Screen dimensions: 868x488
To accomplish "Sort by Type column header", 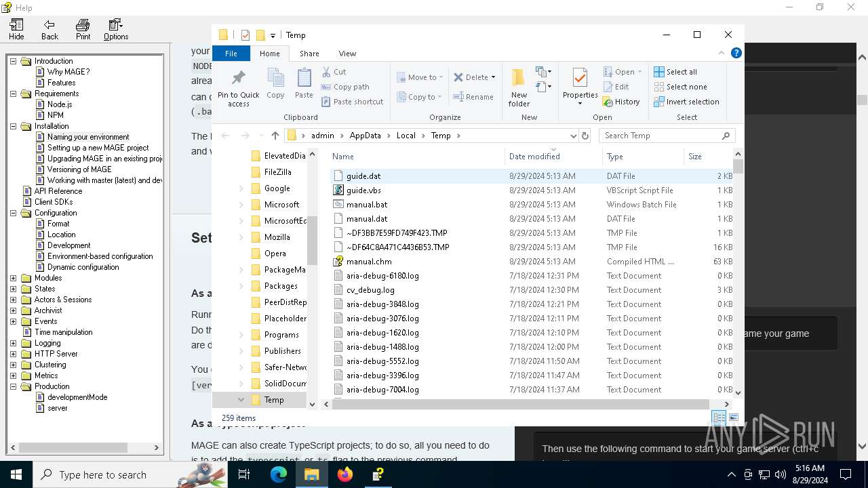I will pyautogui.click(x=644, y=157).
